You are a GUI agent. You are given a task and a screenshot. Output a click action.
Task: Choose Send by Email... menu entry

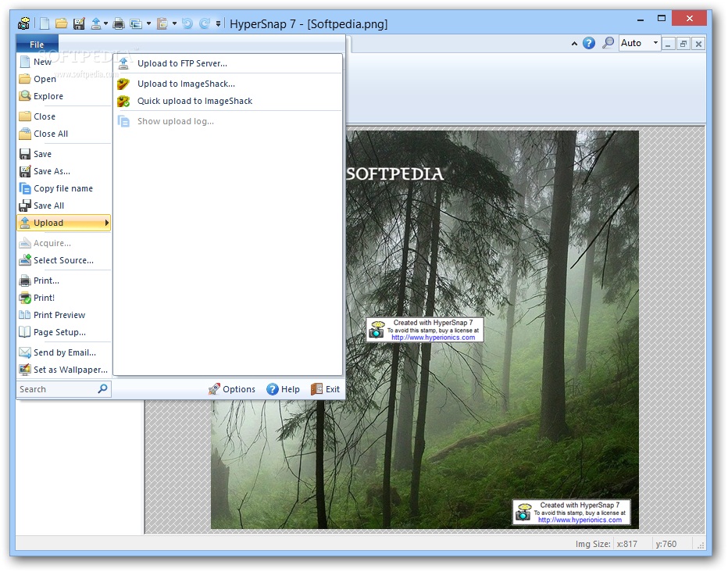tap(64, 353)
